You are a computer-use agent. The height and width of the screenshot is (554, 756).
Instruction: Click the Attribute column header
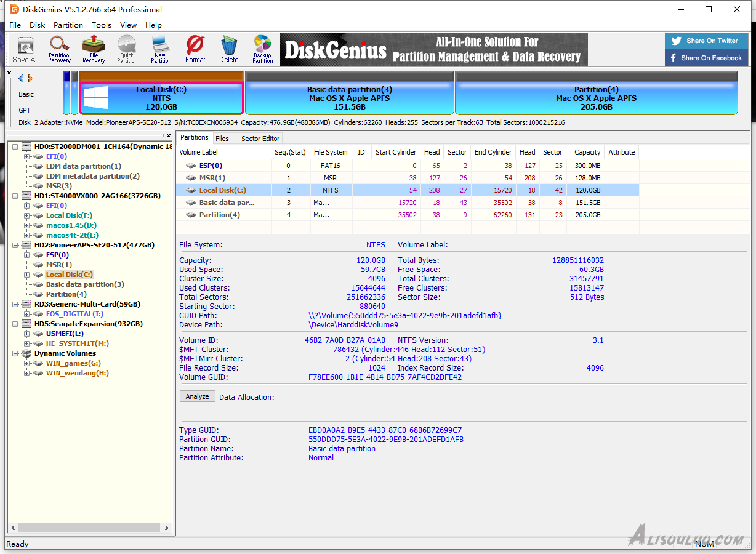tap(622, 152)
